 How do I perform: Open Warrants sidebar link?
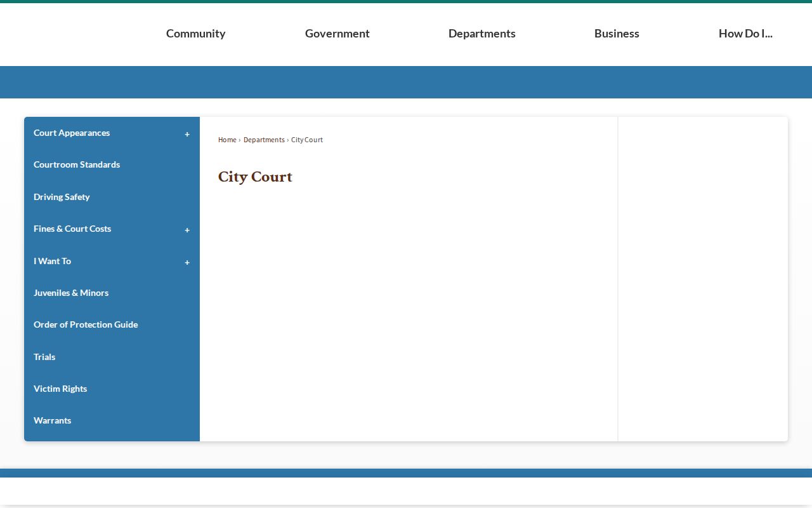pyautogui.click(x=52, y=420)
